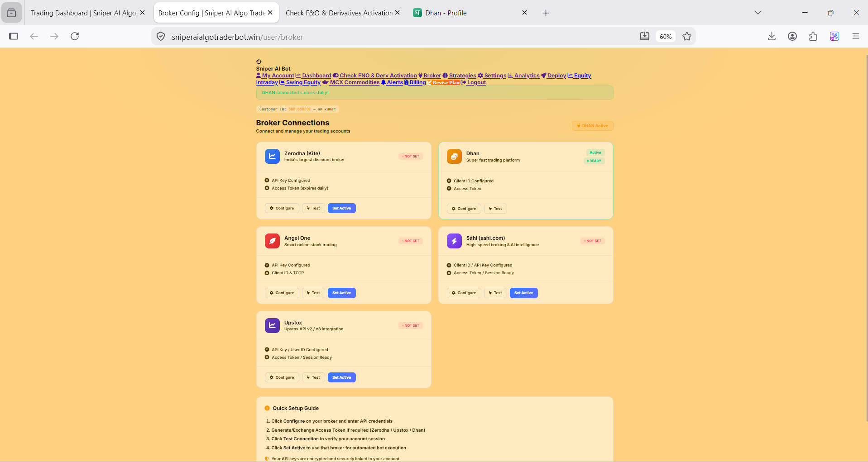The height and width of the screenshot is (462, 868).
Task: Click the Angel One broker logo icon
Action: coord(272,241)
